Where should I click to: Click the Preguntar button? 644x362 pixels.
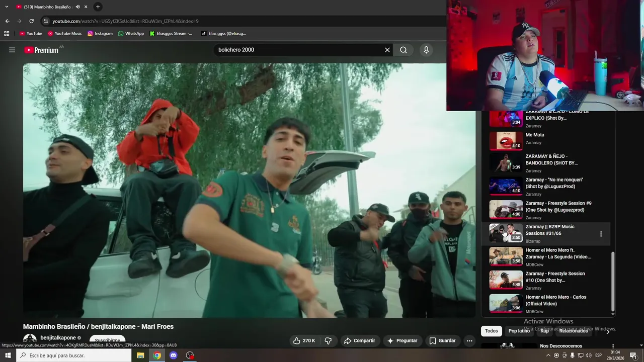[x=401, y=340]
